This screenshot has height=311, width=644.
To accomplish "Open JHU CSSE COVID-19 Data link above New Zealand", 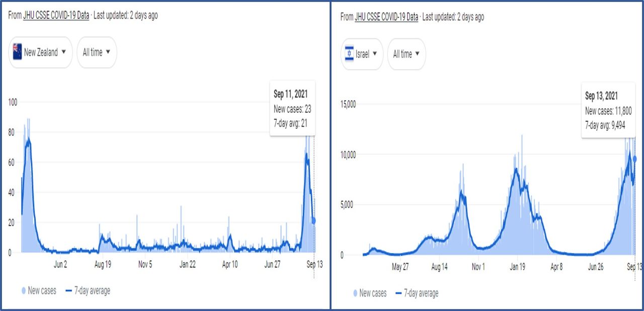I will click(x=56, y=16).
